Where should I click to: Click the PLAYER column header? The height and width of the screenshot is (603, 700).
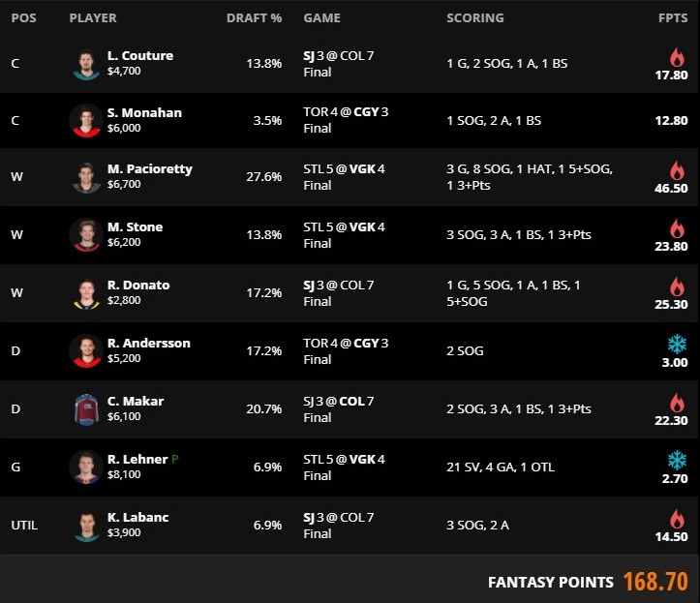click(93, 18)
